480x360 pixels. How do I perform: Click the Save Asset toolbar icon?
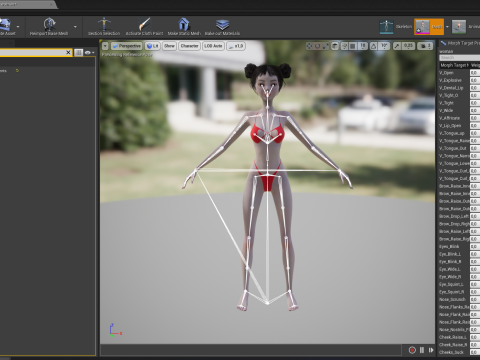(6, 25)
